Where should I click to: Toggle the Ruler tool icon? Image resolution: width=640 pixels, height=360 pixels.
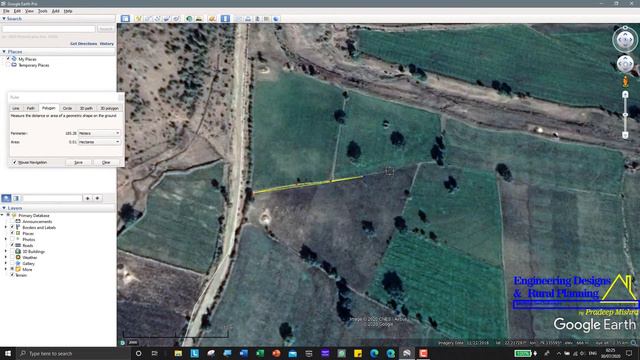(225, 19)
